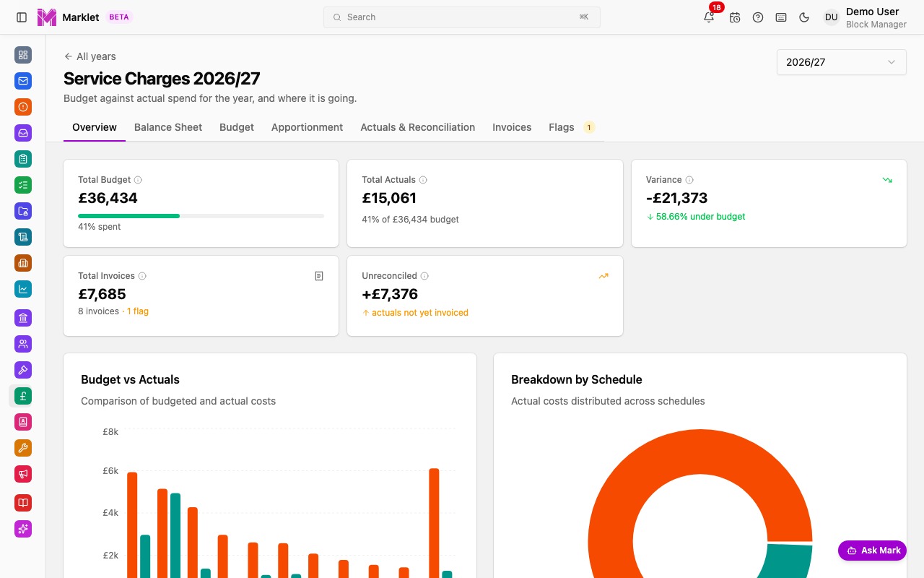This screenshot has width=924, height=578.
Task: Open the pound sign finance icon
Action: point(23,396)
